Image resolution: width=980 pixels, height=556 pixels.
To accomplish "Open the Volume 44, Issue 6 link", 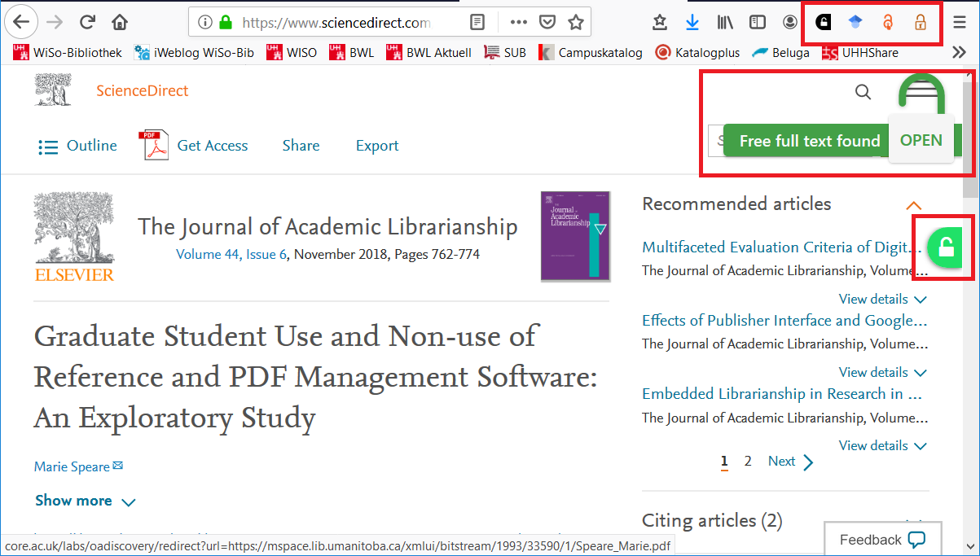I will (231, 254).
